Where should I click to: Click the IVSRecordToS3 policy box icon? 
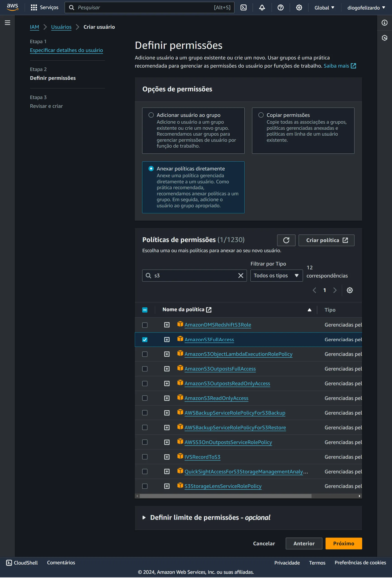[x=180, y=456]
